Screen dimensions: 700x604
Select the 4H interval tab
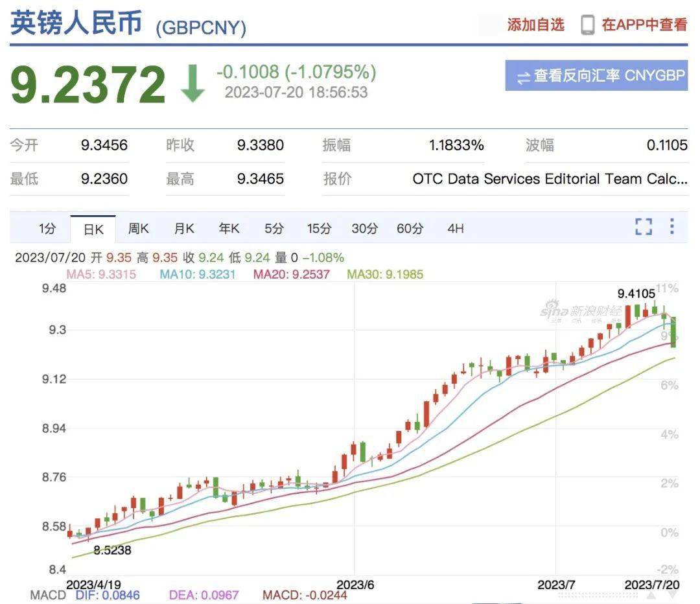click(x=456, y=229)
